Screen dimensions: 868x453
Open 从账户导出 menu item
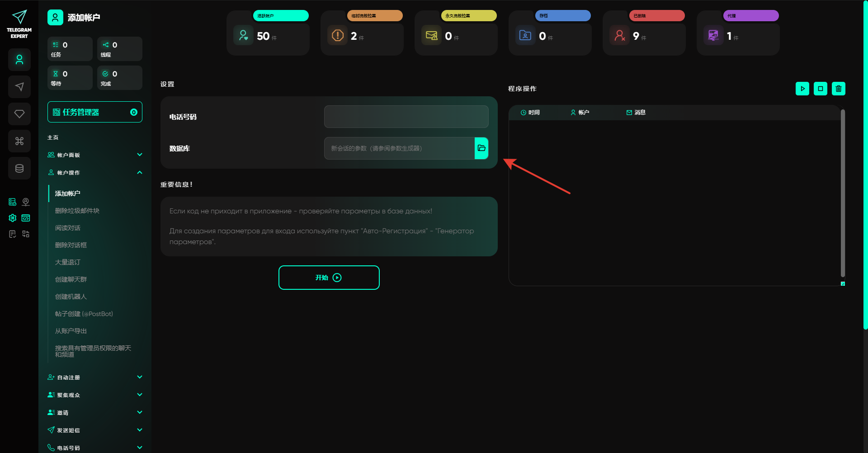[x=71, y=331]
